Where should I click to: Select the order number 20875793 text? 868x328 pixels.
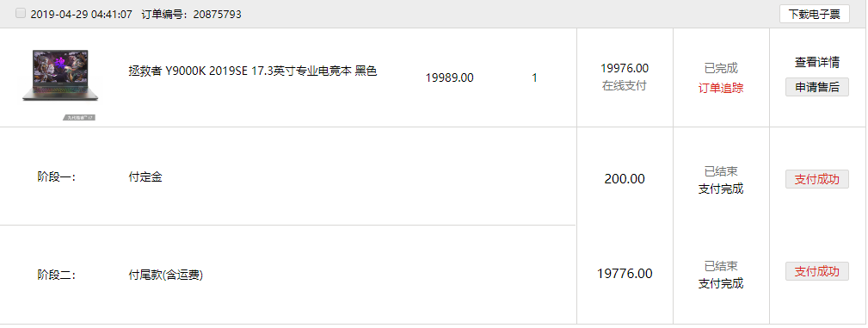coord(217,15)
